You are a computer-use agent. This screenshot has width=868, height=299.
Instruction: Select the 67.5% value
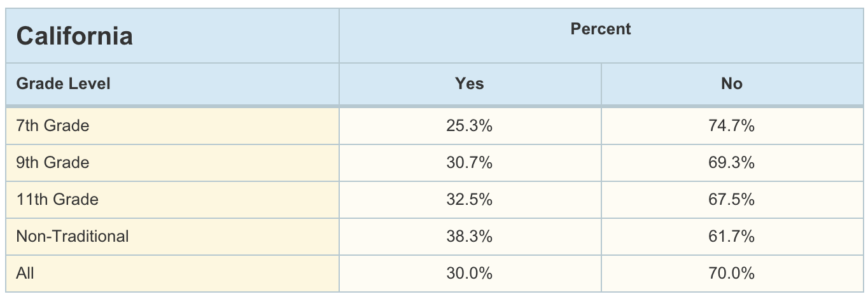(732, 200)
